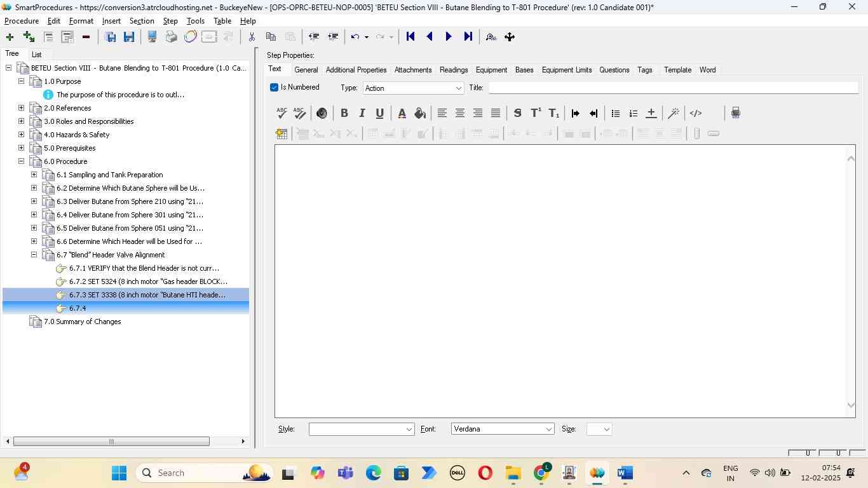This screenshot has height=488, width=868.
Task: Center align the text
Action: [x=460, y=113]
